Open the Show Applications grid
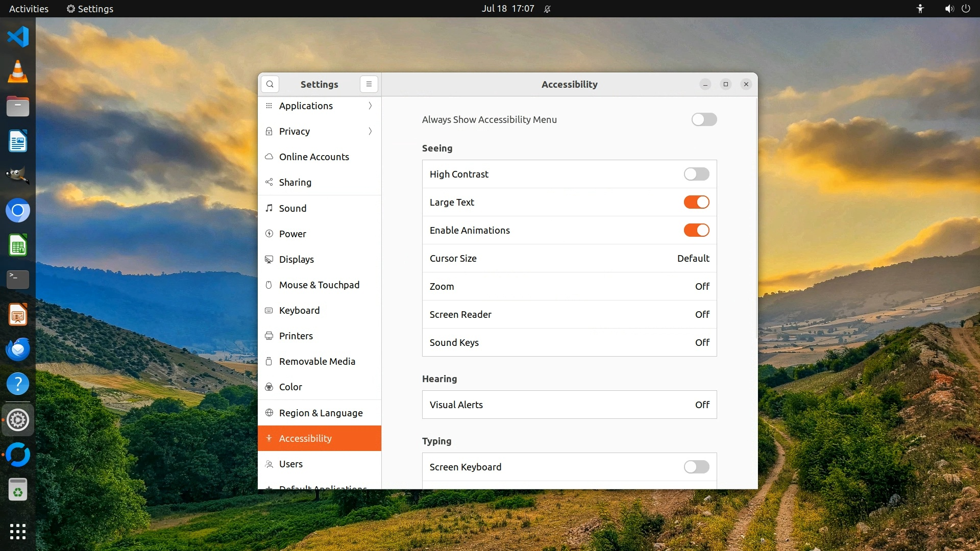Viewport: 980px width, 551px height. [18, 532]
